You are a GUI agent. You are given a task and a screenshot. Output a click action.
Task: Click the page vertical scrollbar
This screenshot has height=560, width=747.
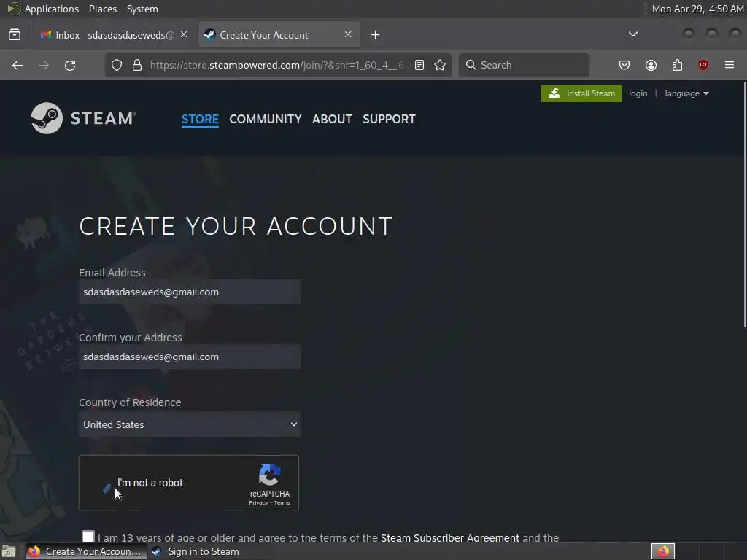coord(745,205)
